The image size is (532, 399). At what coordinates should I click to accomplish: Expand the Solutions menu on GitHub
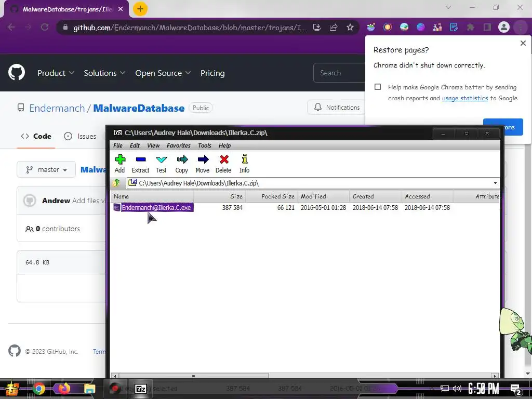click(104, 73)
